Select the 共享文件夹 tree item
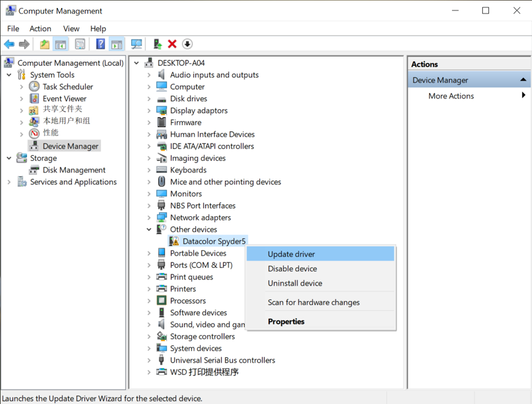 coord(62,109)
